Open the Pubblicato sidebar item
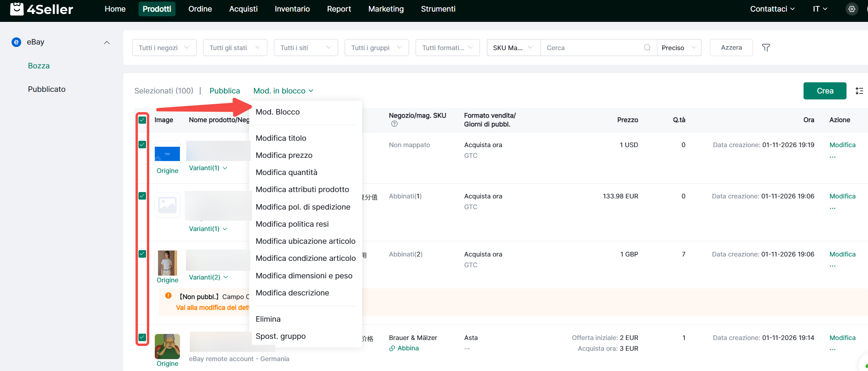Image resolution: width=868 pixels, height=371 pixels. pyautogui.click(x=47, y=89)
